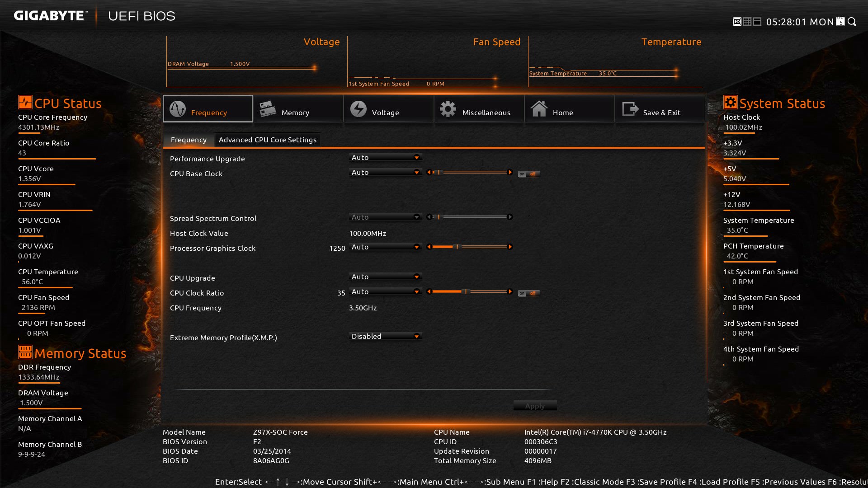This screenshot has height=488, width=868.
Task: Click the GIGABYTE logo
Action: point(50,16)
